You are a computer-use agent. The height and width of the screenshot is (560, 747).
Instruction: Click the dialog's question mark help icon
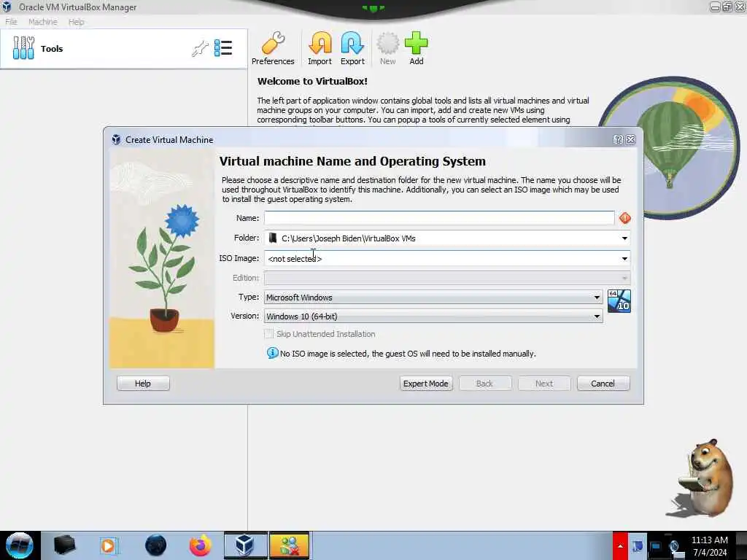[618, 139]
